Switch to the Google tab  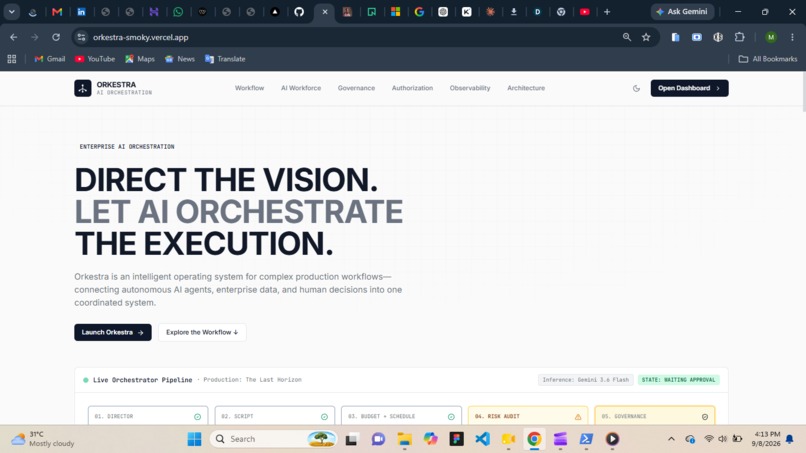[x=419, y=12]
